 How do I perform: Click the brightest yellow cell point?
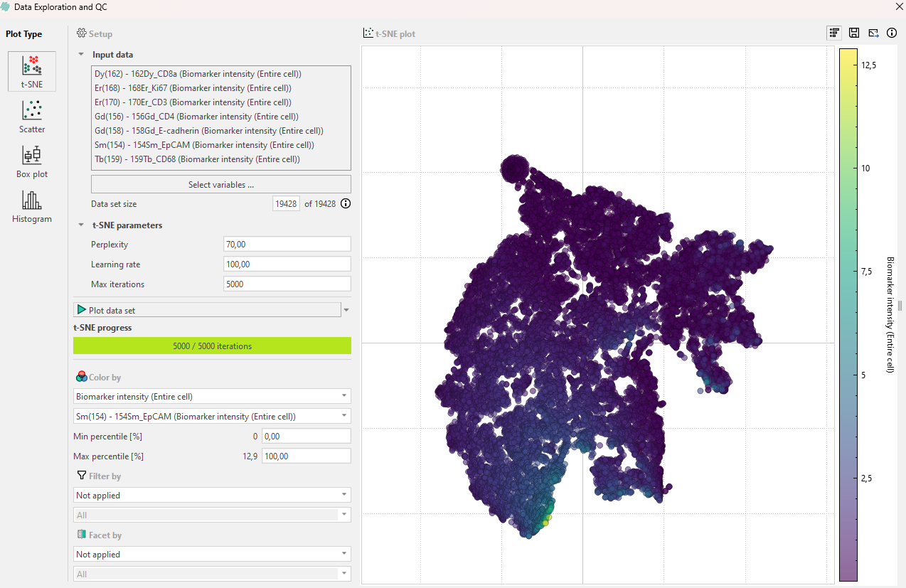[545, 523]
